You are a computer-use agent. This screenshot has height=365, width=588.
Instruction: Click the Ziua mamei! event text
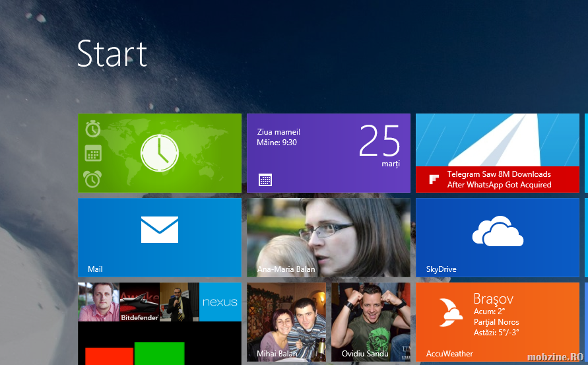click(x=278, y=132)
